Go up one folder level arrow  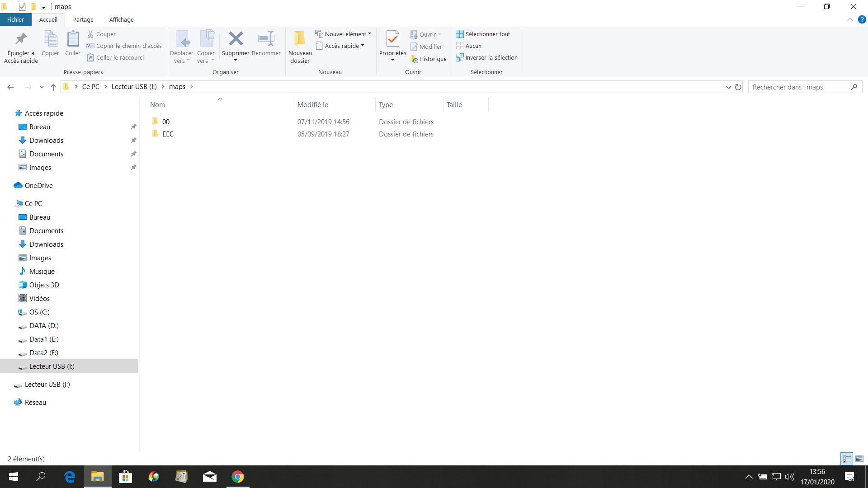point(53,87)
